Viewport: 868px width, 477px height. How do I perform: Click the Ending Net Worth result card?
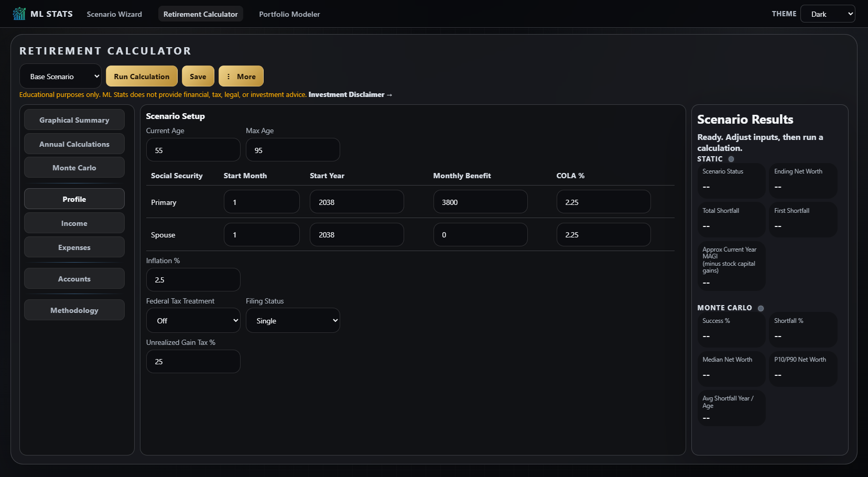[x=803, y=181]
